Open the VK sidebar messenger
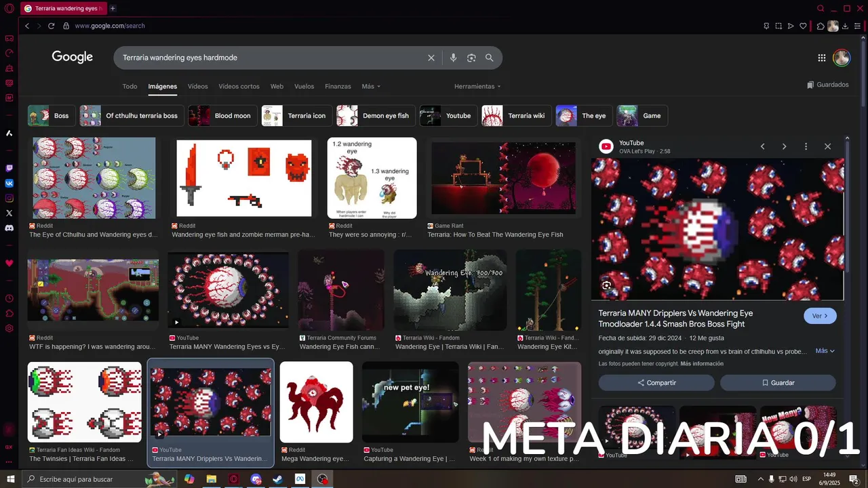 click(x=9, y=183)
